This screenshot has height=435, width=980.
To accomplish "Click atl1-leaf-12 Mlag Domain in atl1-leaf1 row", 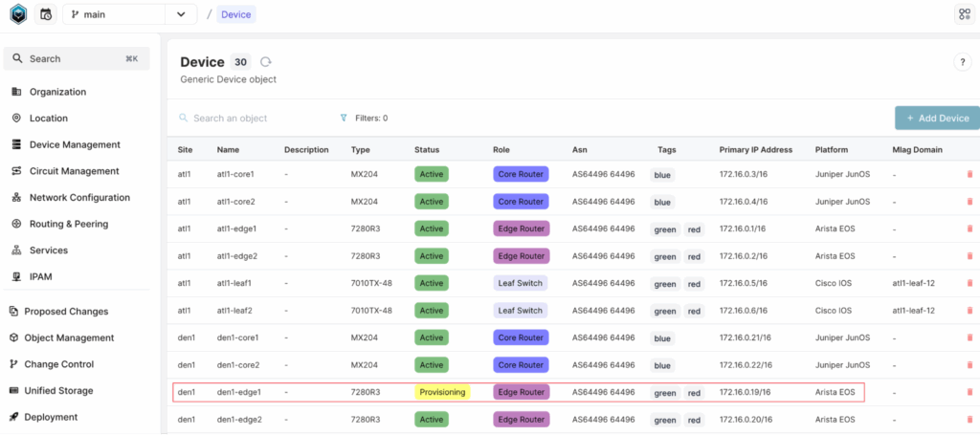I will pyautogui.click(x=914, y=283).
